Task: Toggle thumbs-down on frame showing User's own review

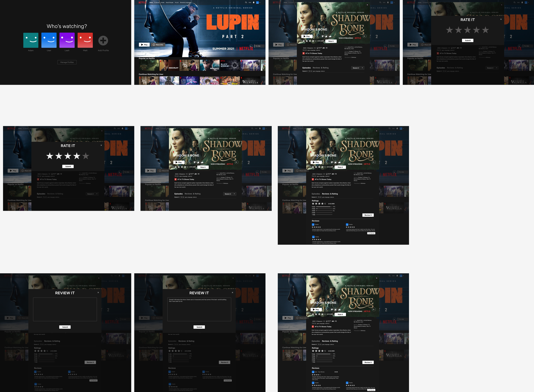Action: [x=332, y=309]
